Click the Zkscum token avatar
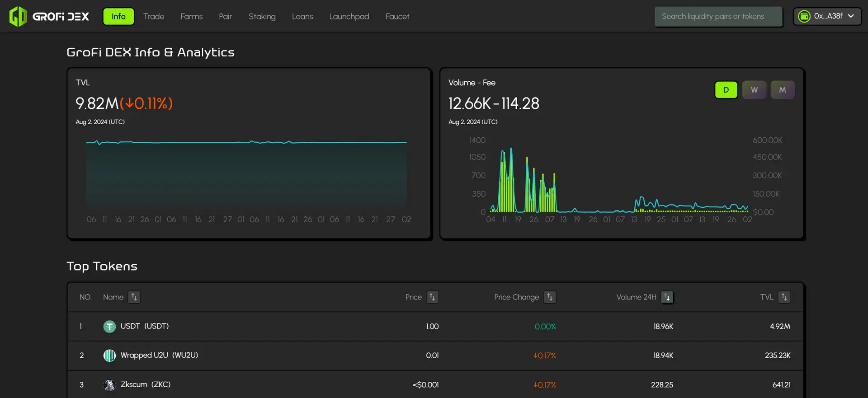The image size is (868, 398). click(x=109, y=385)
